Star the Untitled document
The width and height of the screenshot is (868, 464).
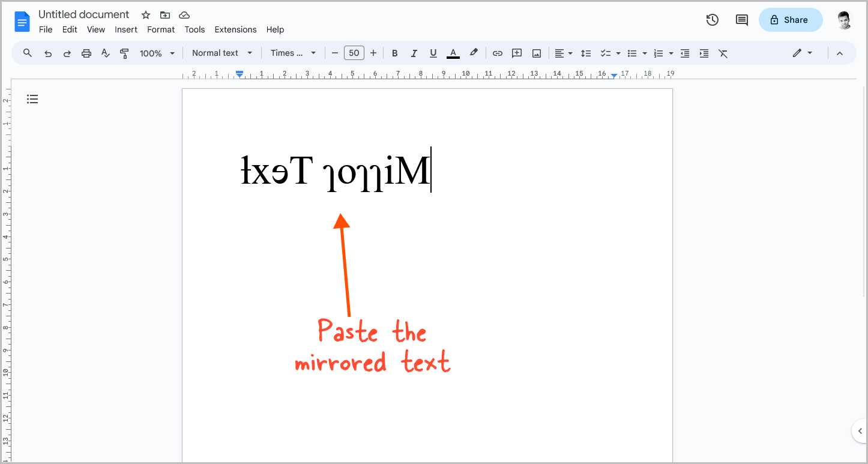point(145,14)
